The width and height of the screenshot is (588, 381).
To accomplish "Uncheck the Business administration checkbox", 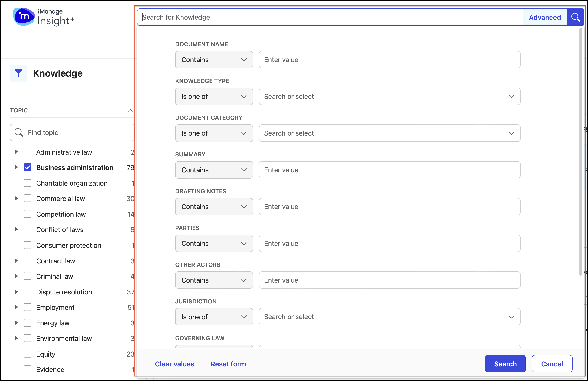I will coord(27,167).
